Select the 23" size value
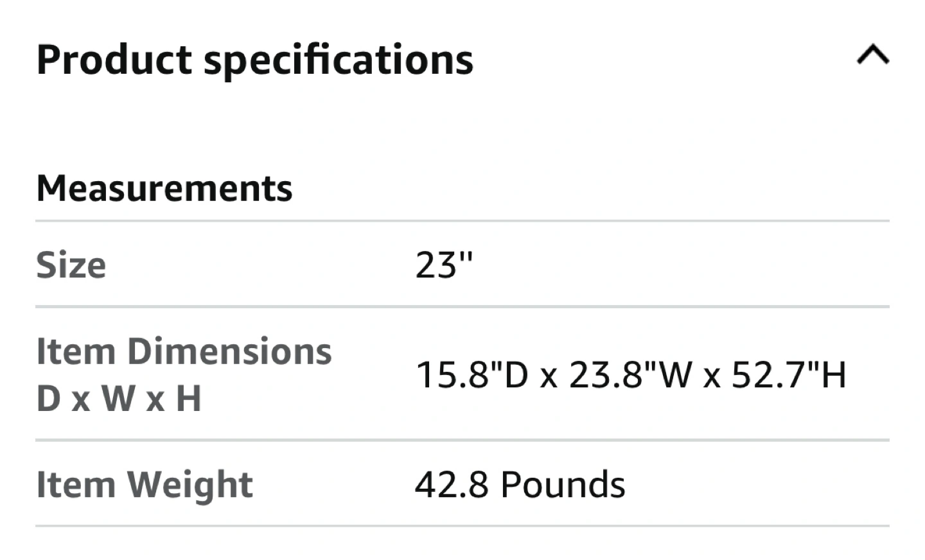 tap(444, 265)
